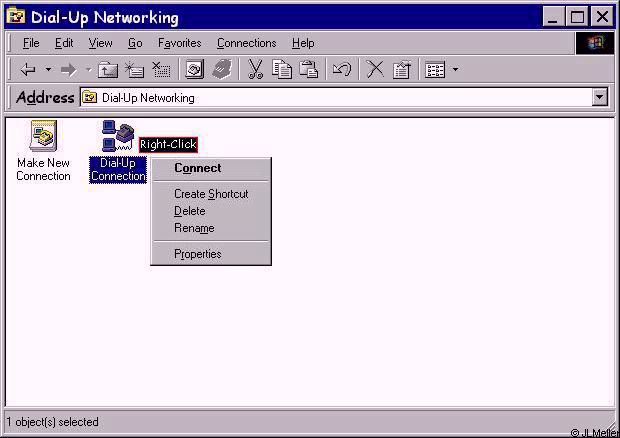This screenshot has height=438, width=620.
Task: Click the Paste clipboard icon
Action: [309, 69]
